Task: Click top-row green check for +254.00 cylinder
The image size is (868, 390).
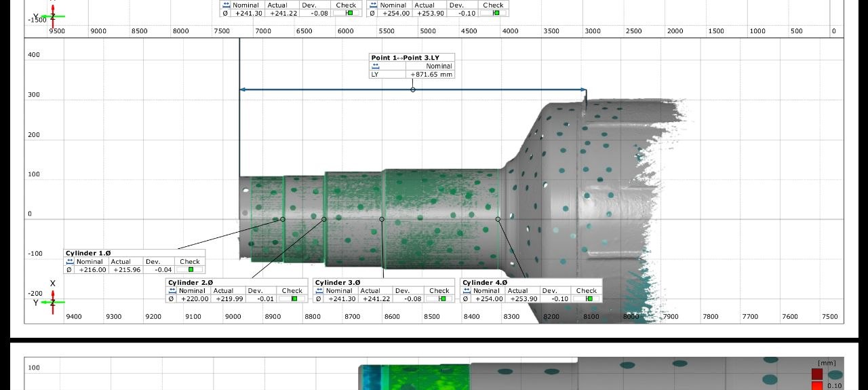Action: [x=497, y=13]
